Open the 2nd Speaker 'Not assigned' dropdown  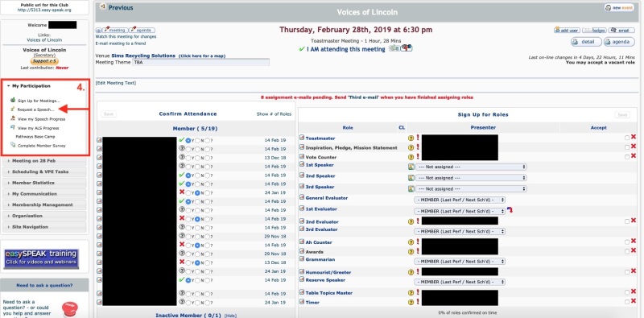tap(471, 178)
